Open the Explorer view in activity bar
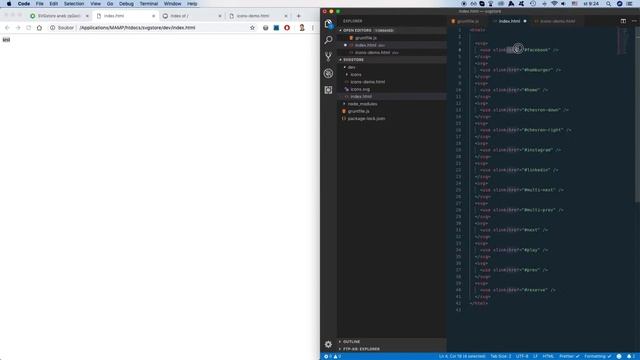 tap(329, 24)
